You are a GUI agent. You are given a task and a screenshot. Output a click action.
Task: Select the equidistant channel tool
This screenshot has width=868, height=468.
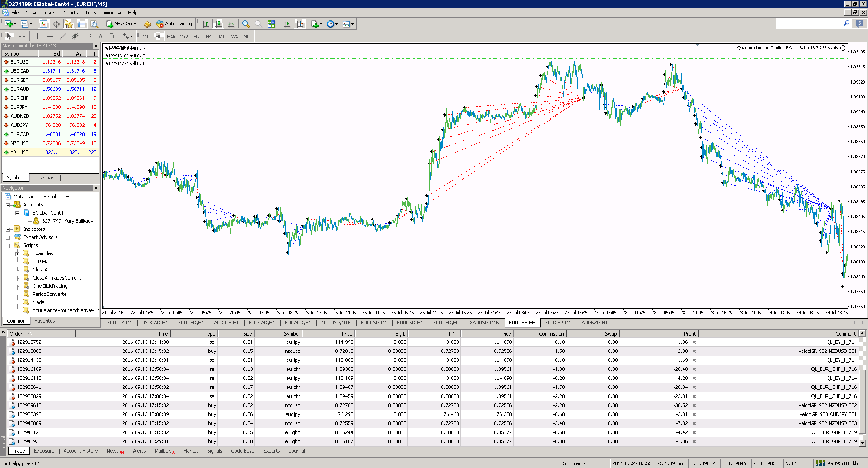tap(75, 36)
